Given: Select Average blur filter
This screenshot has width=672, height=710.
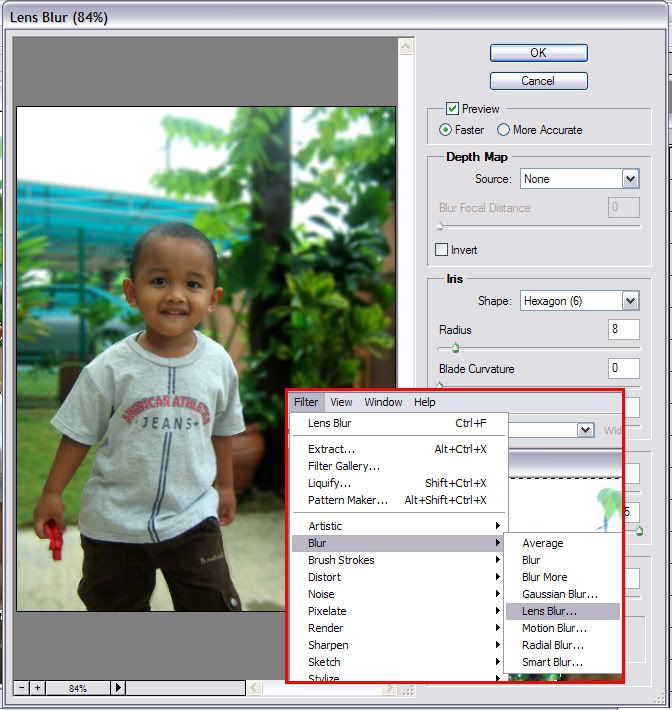Looking at the screenshot, I should coord(563,543).
